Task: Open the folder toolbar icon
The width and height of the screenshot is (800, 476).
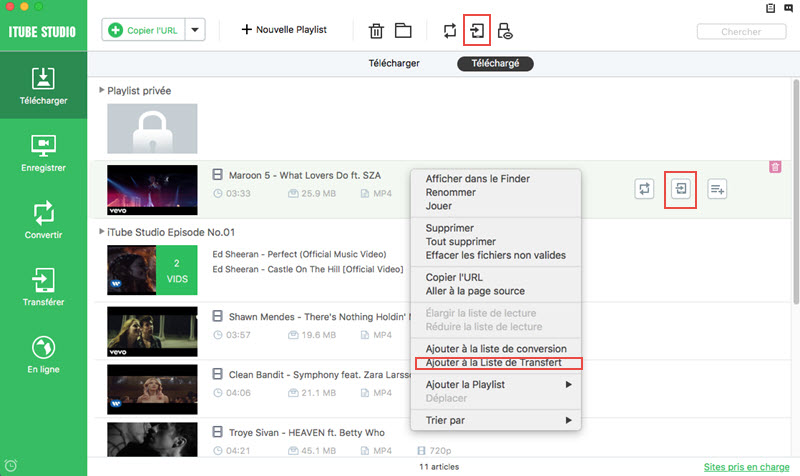Action: point(403,31)
